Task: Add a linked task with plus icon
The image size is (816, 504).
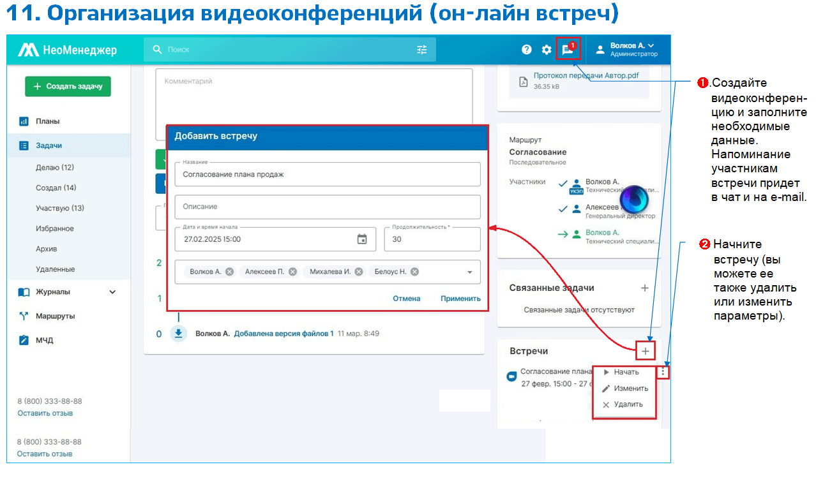Action: click(645, 288)
